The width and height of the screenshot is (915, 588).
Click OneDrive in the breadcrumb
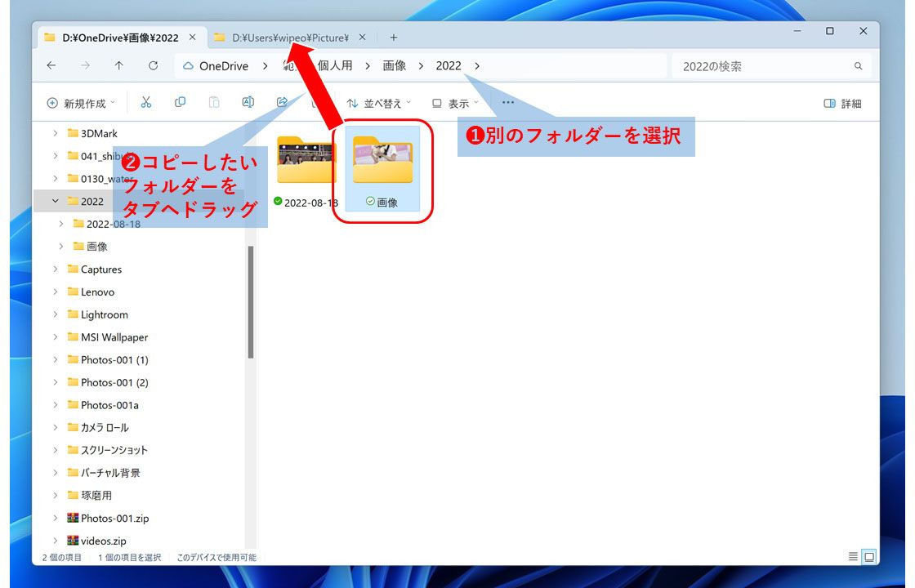(x=224, y=66)
